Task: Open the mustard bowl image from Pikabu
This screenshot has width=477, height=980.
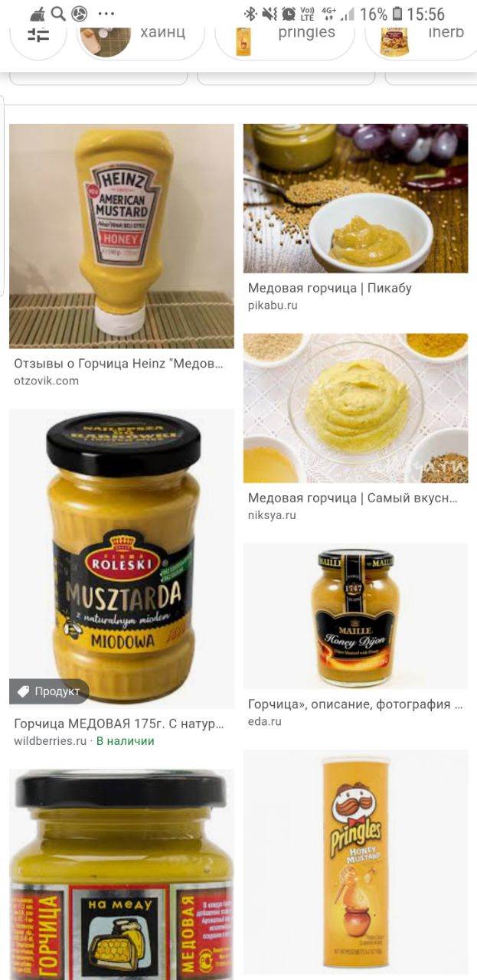Action: click(x=355, y=198)
